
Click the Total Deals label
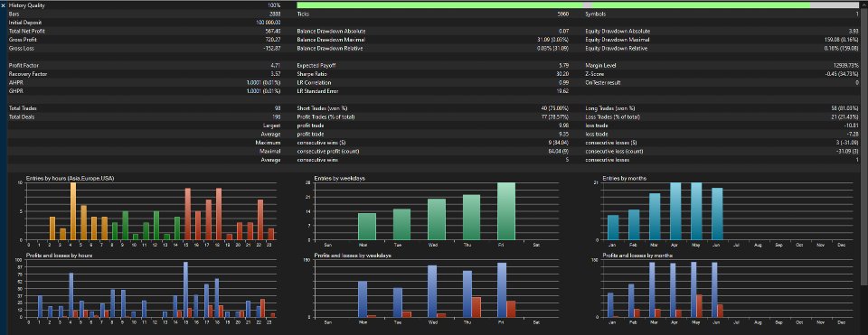[x=21, y=117]
